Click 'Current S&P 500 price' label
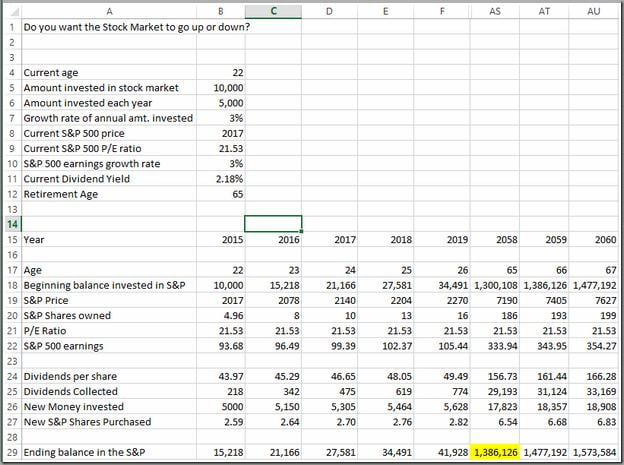 tap(74, 133)
